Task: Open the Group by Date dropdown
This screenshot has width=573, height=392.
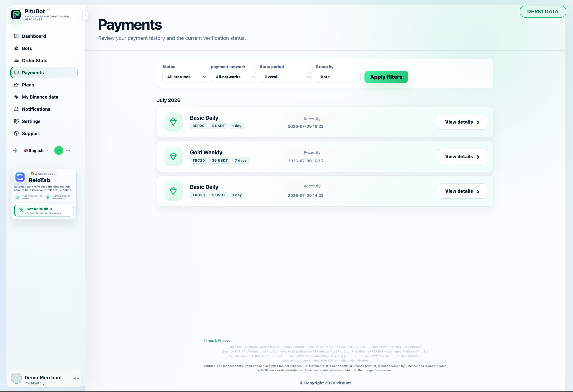Action: click(x=338, y=77)
